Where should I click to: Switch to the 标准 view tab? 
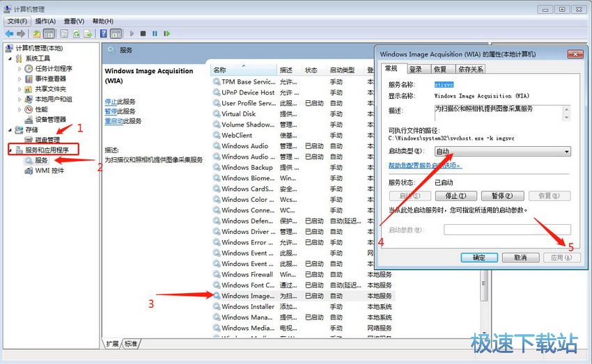[x=131, y=344]
